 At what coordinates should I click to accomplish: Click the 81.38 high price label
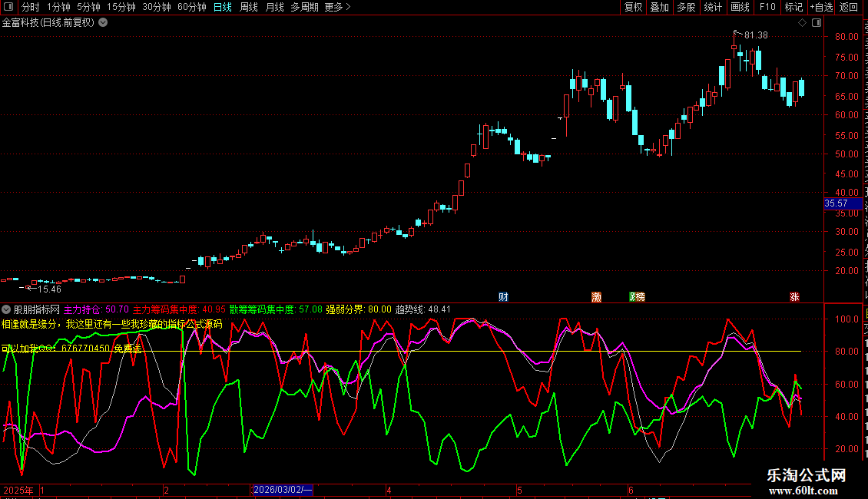756,35
